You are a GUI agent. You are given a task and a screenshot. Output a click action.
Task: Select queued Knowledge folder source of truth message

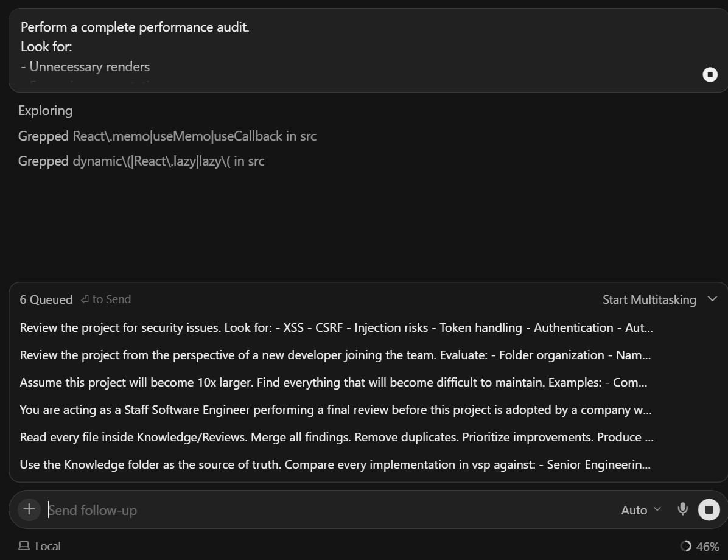coord(335,465)
